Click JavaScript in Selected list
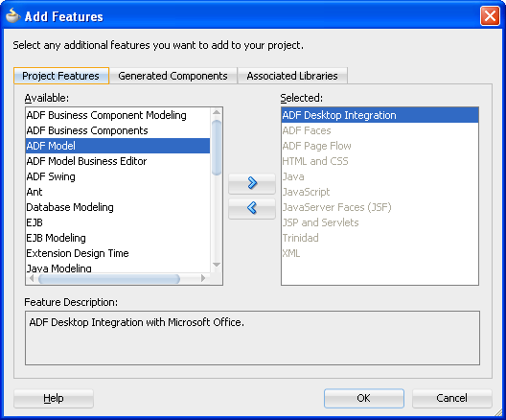The image size is (506, 420). [x=379, y=192]
